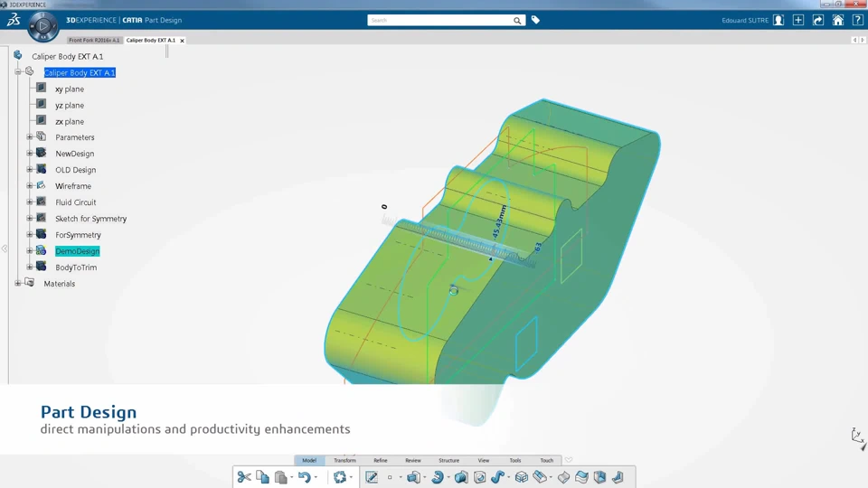Screen dimensions: 868x488
Task: Select Sketch for Symmetry tree item
Action: pos(90,219)
